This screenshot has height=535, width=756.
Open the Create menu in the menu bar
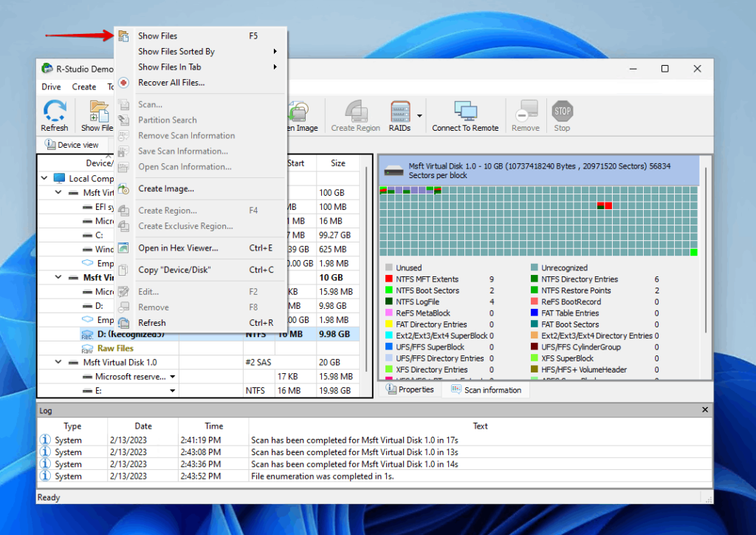coord(84,87)
